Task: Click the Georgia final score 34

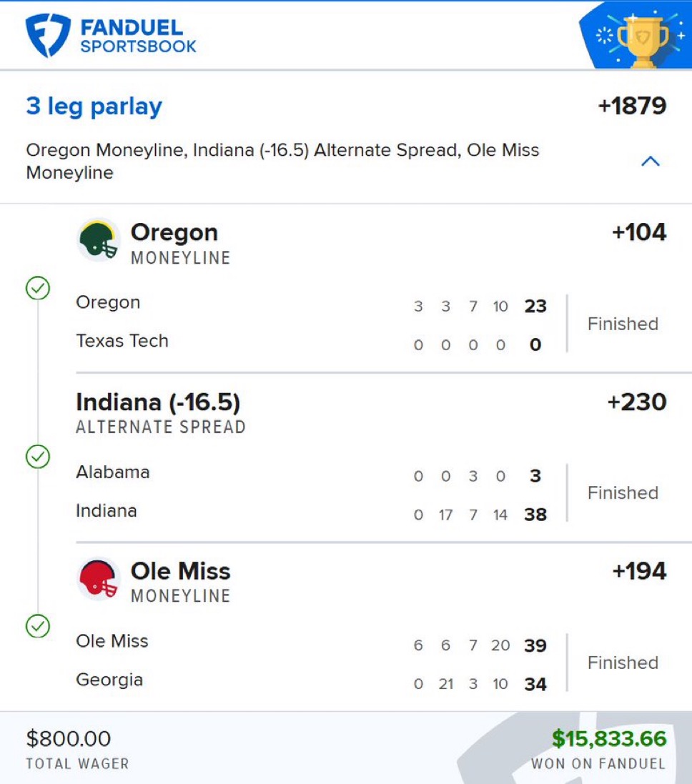Action: 535,685
